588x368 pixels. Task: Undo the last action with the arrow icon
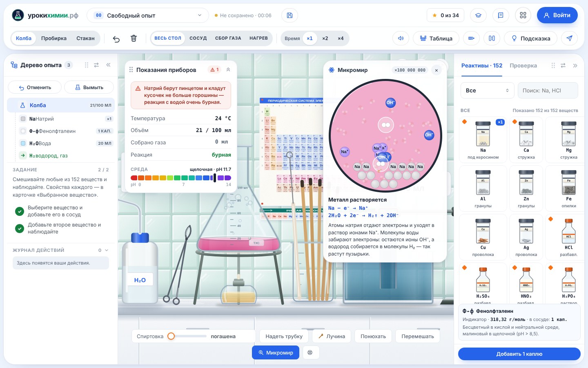[x=116, y=38]
